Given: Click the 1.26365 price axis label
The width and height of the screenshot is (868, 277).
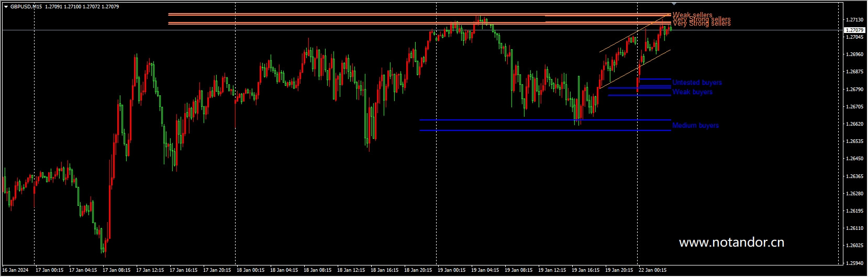Looking at the screenshot, I should (x=854, y=176).
